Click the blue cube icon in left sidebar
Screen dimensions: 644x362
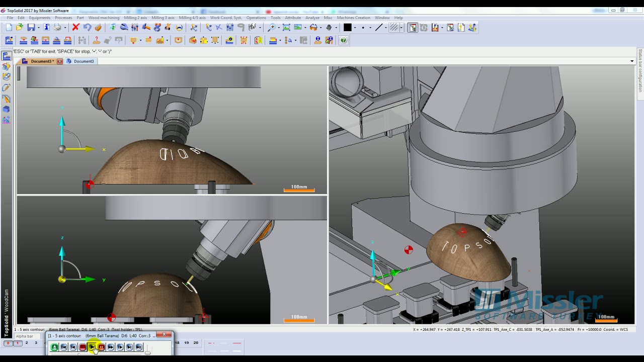click(7, 109)
